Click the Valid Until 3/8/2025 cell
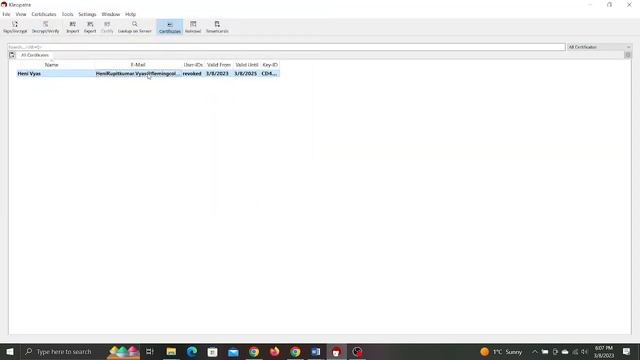Screen dimensions: 640x360 245,74
